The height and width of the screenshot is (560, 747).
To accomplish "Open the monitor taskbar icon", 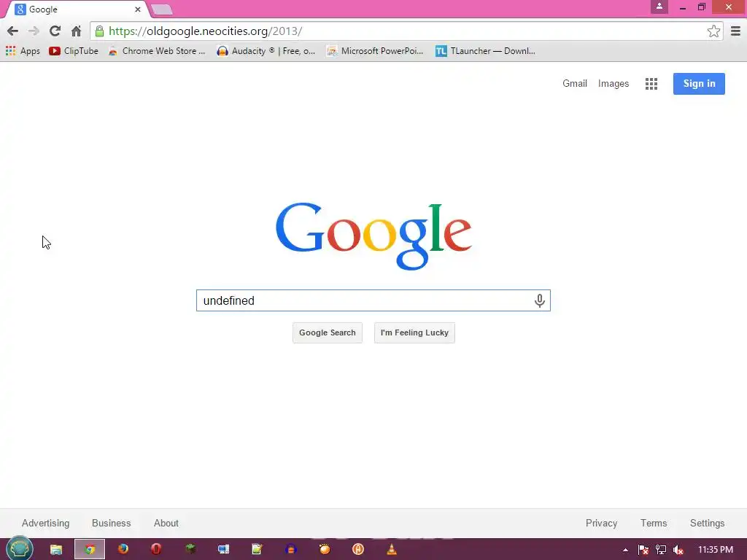I will (223, 550).
